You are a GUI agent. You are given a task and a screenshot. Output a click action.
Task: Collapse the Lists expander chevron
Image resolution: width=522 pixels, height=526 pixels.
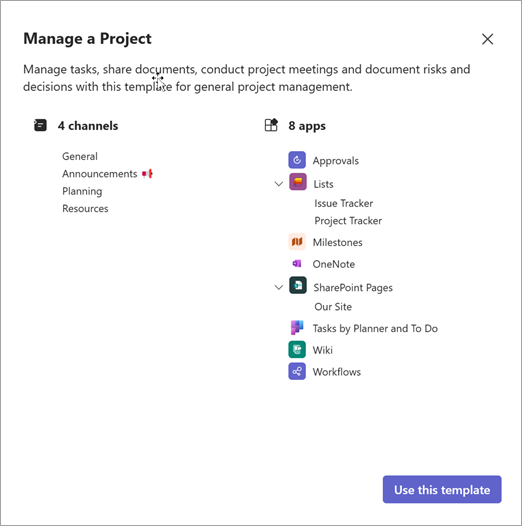278,184
